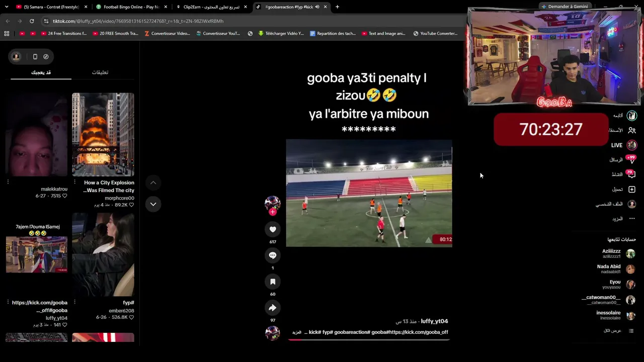Open the Repartition des tach... bookmark
The image size is (644, 362).
coord(333,34)
